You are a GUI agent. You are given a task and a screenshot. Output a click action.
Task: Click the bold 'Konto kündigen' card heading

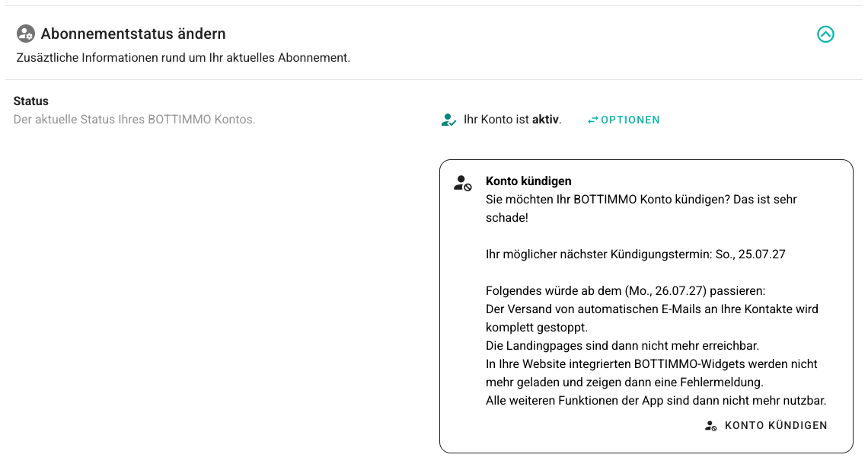[x=528, y=181]
